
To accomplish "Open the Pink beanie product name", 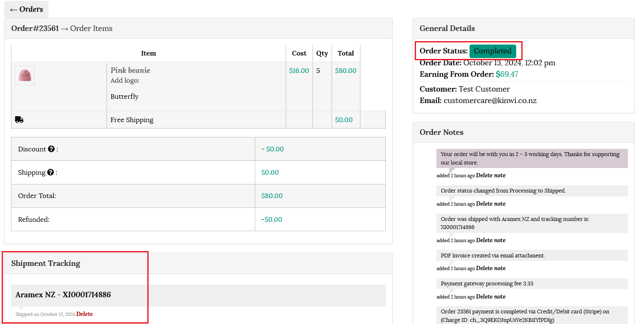I will (130, 70).
